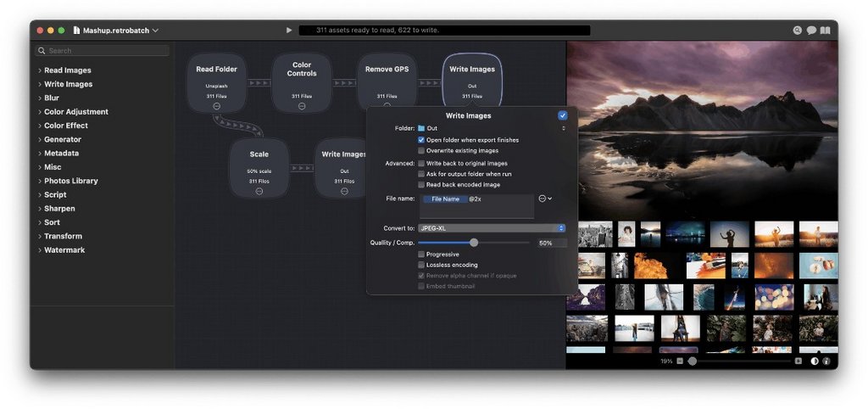Click the @2x text in file name field

pos(475,199)
